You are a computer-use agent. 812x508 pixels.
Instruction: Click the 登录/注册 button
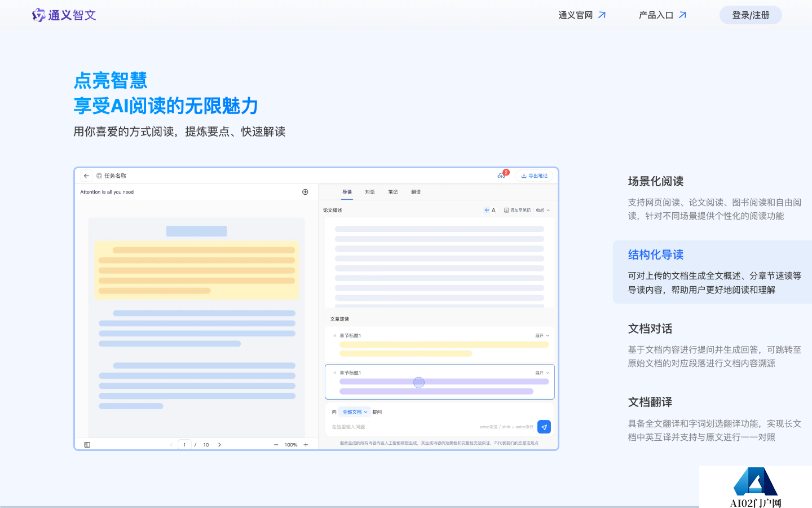[751, 15]
